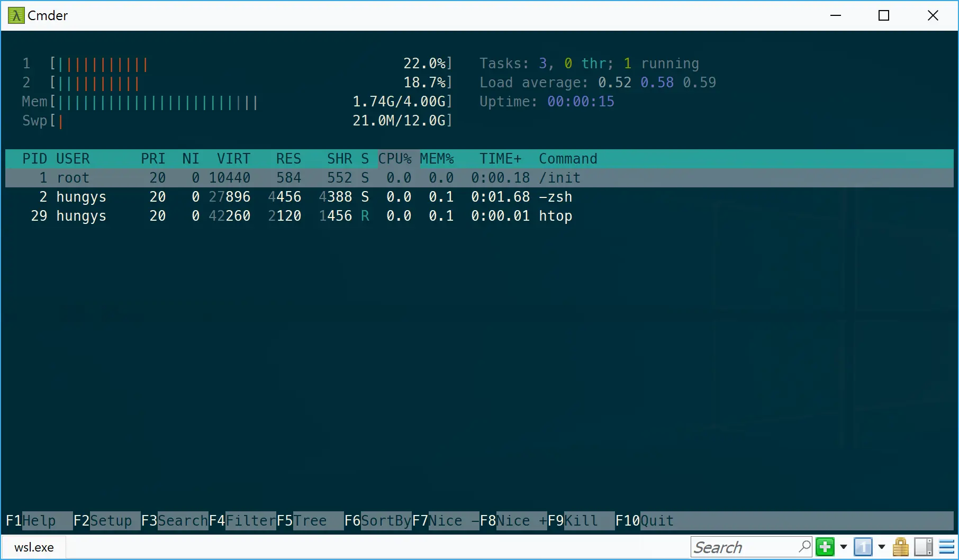The width and height of the screenshot is (959, 560).
Task: Click hungys in the htop process row
Action: pyautogui.click(x=82, y=216)
